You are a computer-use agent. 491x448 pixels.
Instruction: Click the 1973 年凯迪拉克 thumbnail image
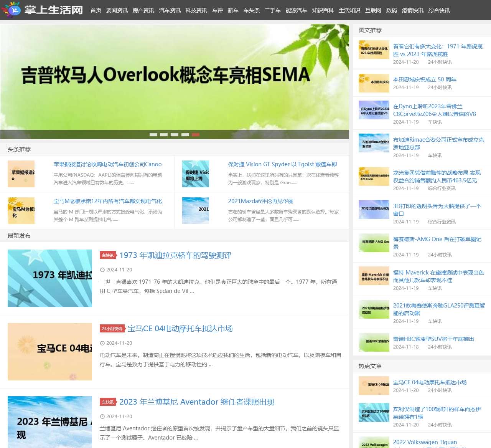pyautogui.click(x=50, y=278)
